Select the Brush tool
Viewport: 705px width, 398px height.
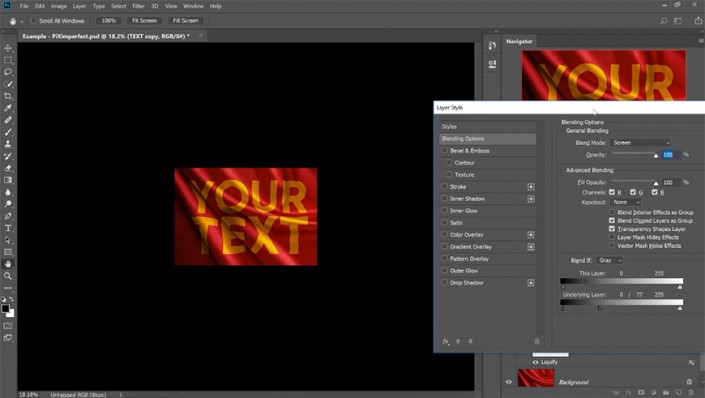[8, 132]
